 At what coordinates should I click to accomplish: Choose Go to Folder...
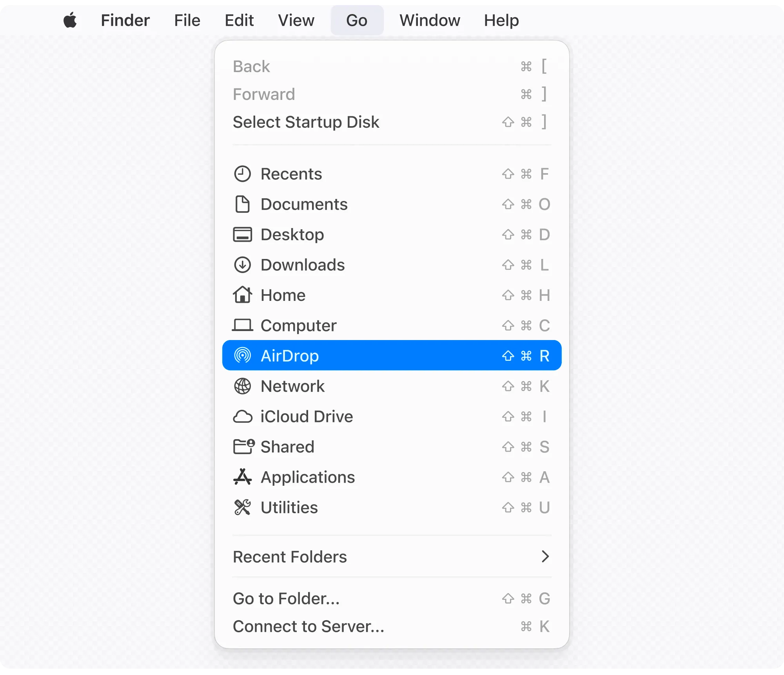coord(286,598)
